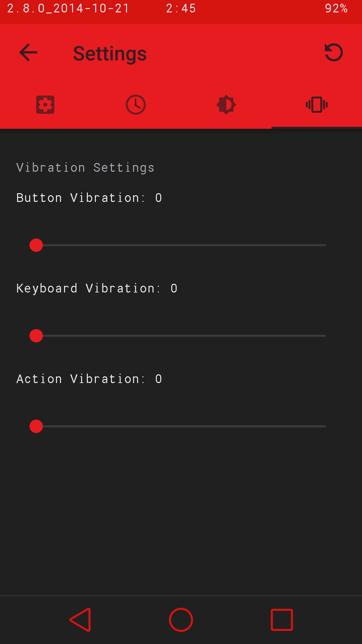
Task: Click middle of Action Vibration slider track
Action: click(181, 426)
